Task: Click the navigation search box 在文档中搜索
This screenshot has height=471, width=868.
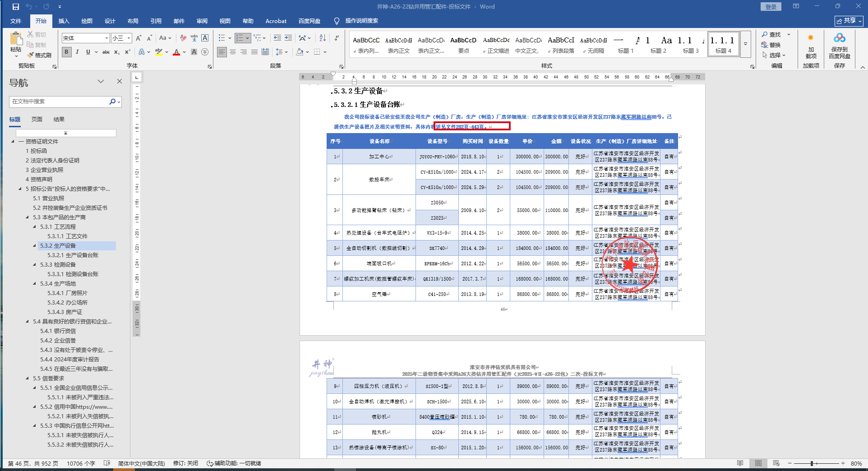Action: (x=59, y=102)
